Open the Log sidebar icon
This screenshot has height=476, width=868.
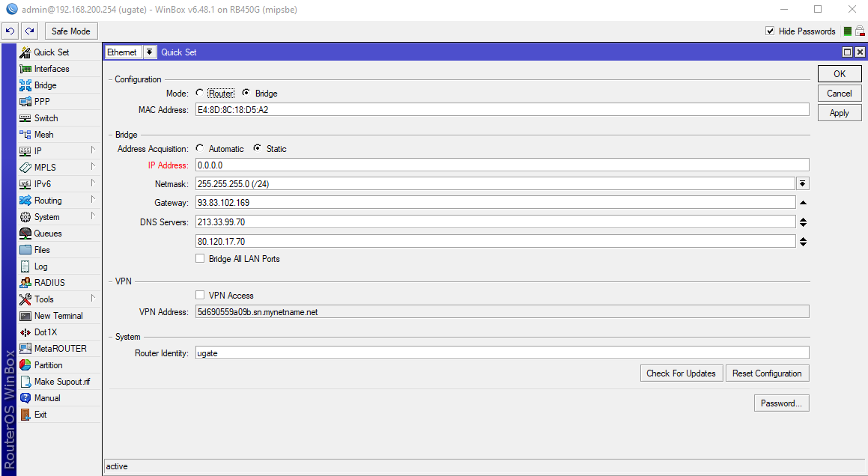[x=25, y=266]
